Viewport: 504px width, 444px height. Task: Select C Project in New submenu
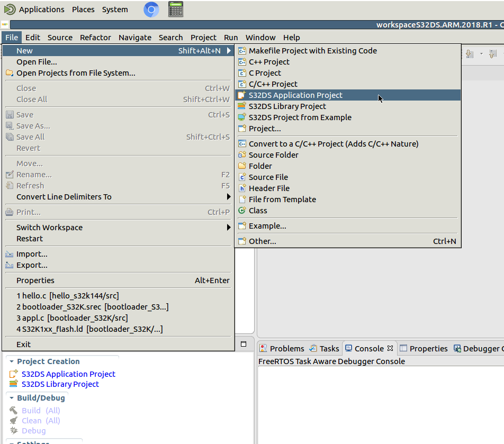point(348,73)
